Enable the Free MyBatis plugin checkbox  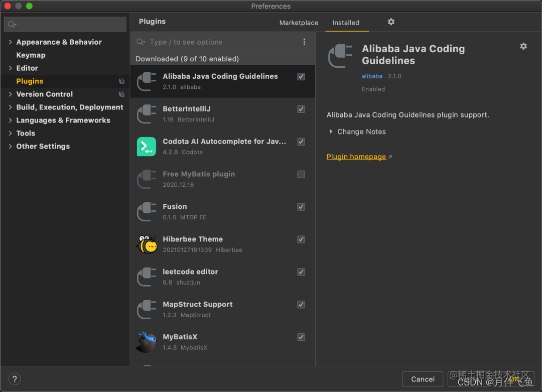[x=301, y=174]
